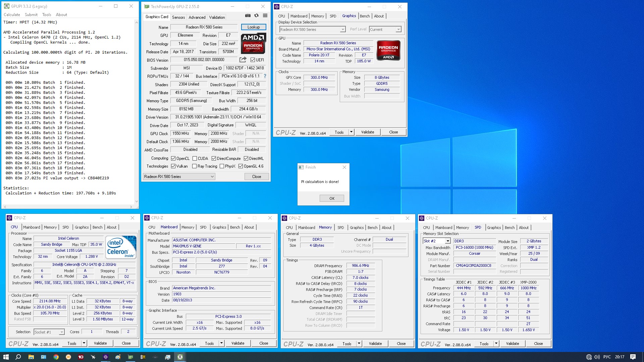Image resolution: width=644 pixels, height=362 pixels.
Task: Toggle the CUDA checkbox
Action: pos(195,159)
